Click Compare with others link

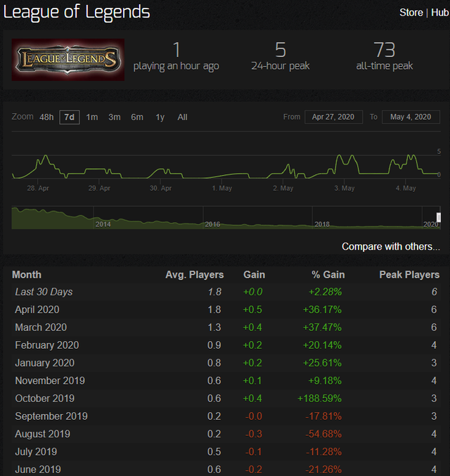391,247
